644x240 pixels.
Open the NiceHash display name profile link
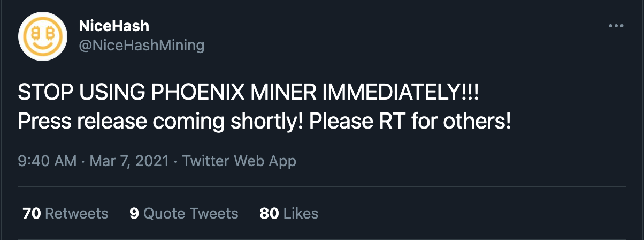(x=113, y=25)
